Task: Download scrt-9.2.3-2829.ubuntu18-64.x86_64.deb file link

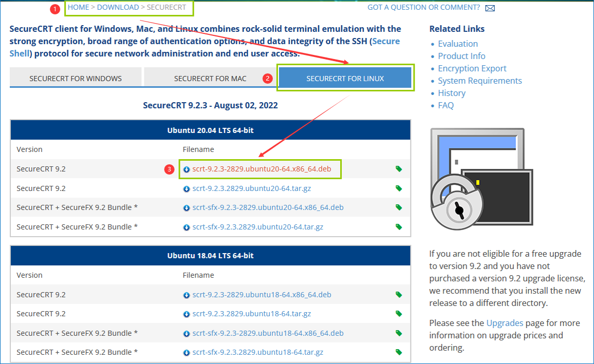Action: tap(262, 294)
